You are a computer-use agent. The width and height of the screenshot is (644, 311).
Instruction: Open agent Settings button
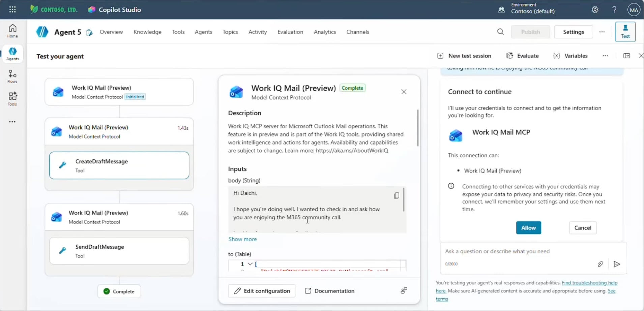coord(573,32)
